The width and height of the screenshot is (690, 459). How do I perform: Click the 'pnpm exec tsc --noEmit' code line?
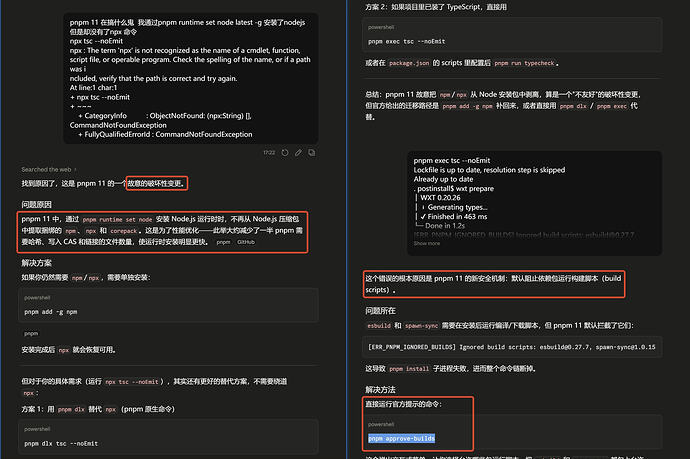pyautogui.click(x=407, y=41)
